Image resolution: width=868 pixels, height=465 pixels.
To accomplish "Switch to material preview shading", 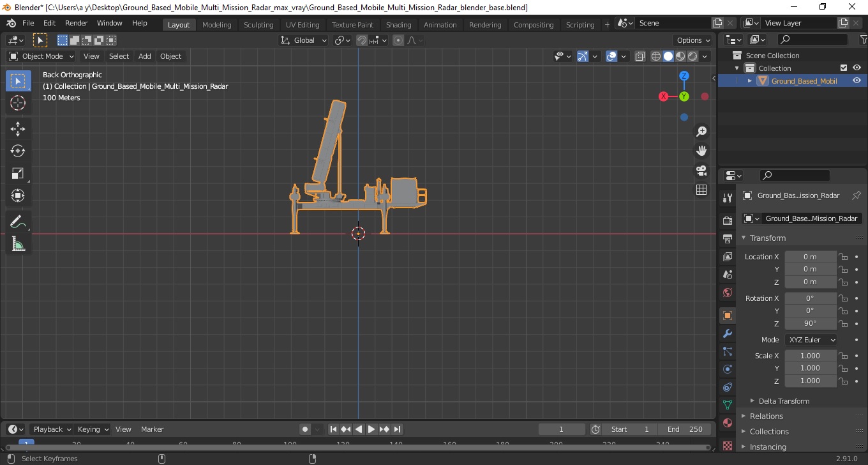I will tap(680, 56).
